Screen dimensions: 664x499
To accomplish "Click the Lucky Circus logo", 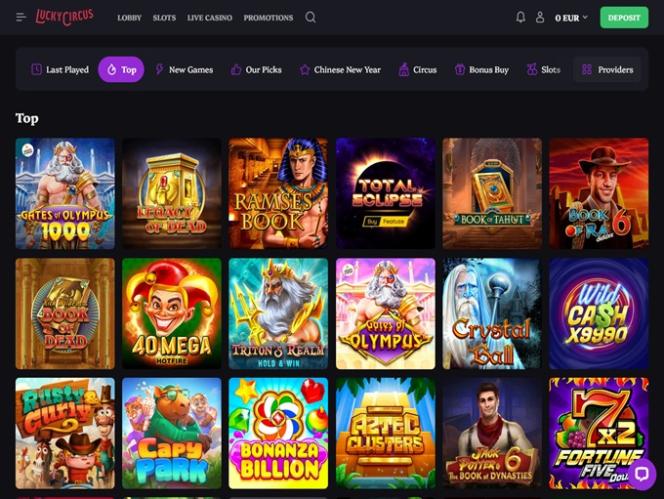I will (64, 17).
